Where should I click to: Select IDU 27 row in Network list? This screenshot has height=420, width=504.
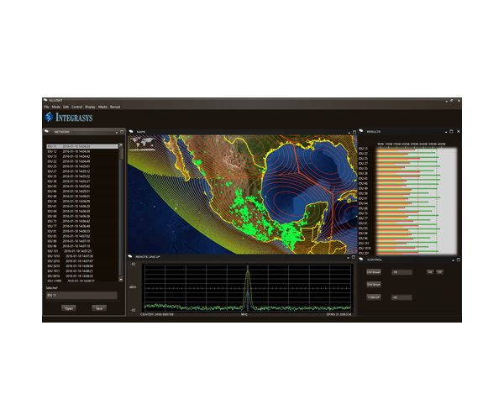point(82,171)
